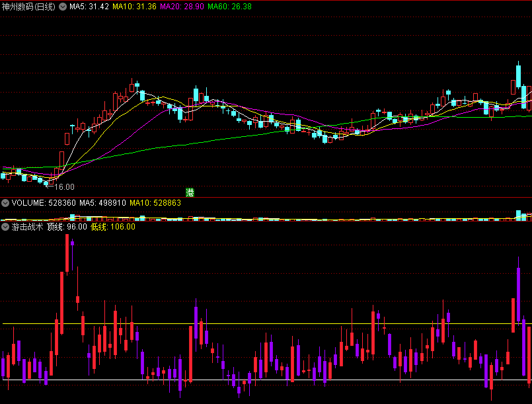This screenshot has height=404, width=532.
Task: Open the 游击战术 indicator dropdown arrow
Action: click(x=5, y=227)
